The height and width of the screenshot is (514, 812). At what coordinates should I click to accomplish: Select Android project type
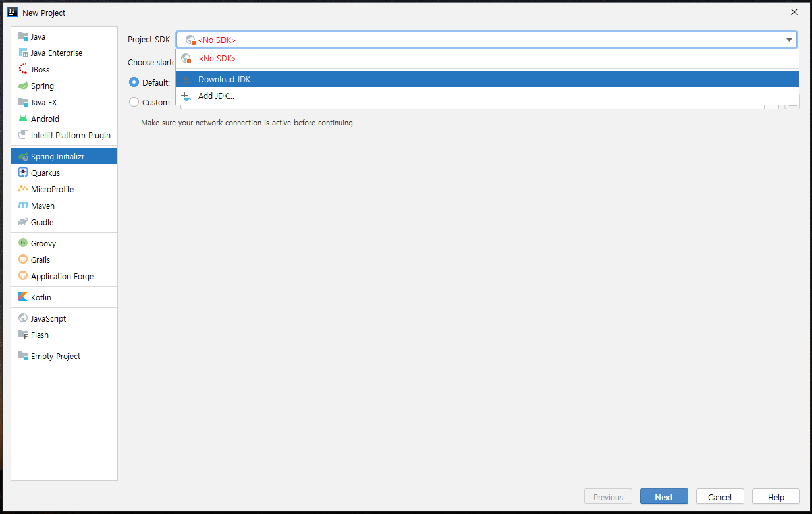[64, 119]
